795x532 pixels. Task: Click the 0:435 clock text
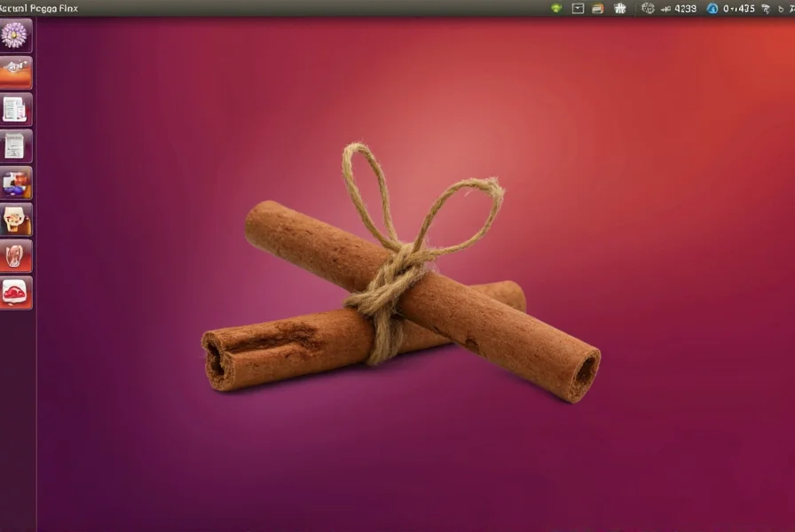[x=739, y=8]
